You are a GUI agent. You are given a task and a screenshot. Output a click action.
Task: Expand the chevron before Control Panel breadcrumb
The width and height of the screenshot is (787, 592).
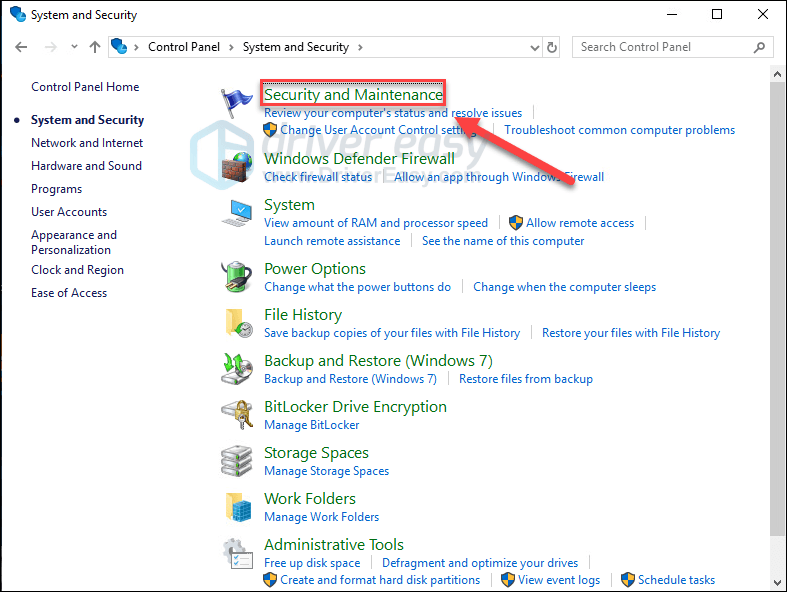coord(137,47)
